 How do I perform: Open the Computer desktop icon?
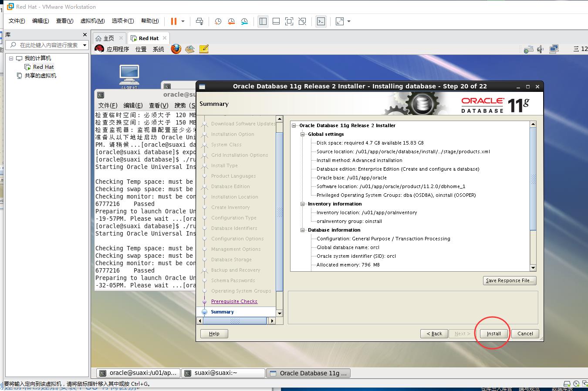click(x=129, y=77)
